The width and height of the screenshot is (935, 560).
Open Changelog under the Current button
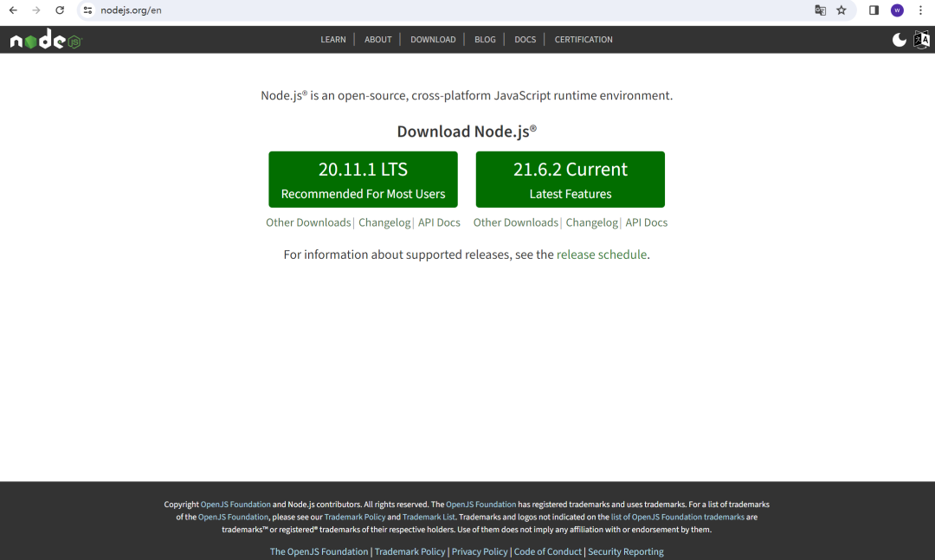(591, 222)
